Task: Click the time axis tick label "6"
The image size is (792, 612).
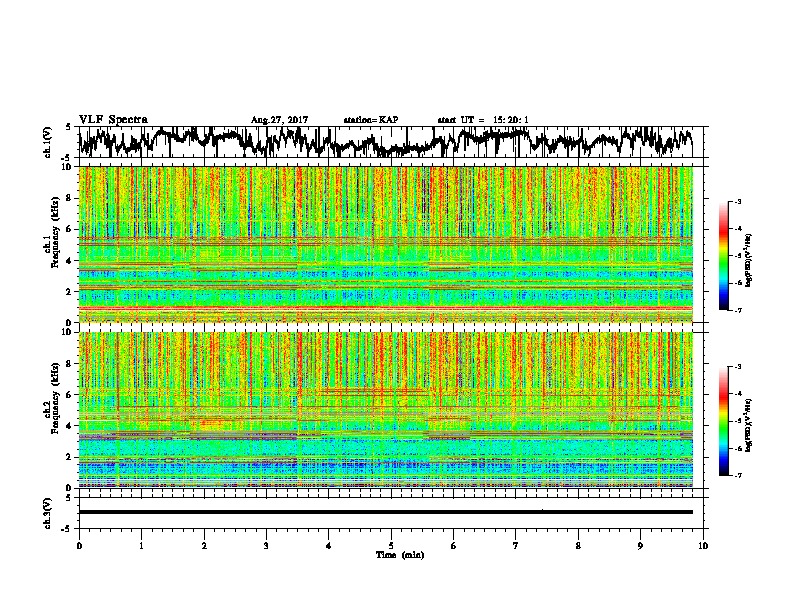Action: tap(453, 546)
